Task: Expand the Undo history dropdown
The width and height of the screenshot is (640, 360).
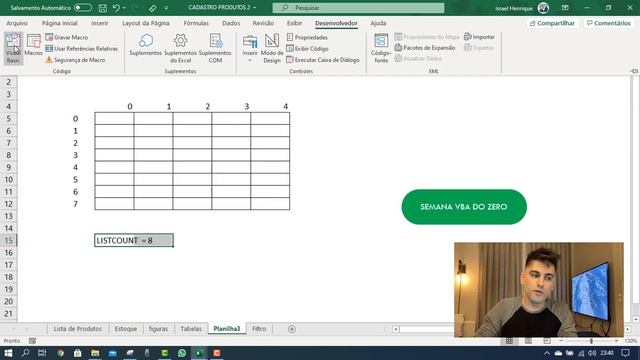Action: pyautogui.click(x=124, y=8)
